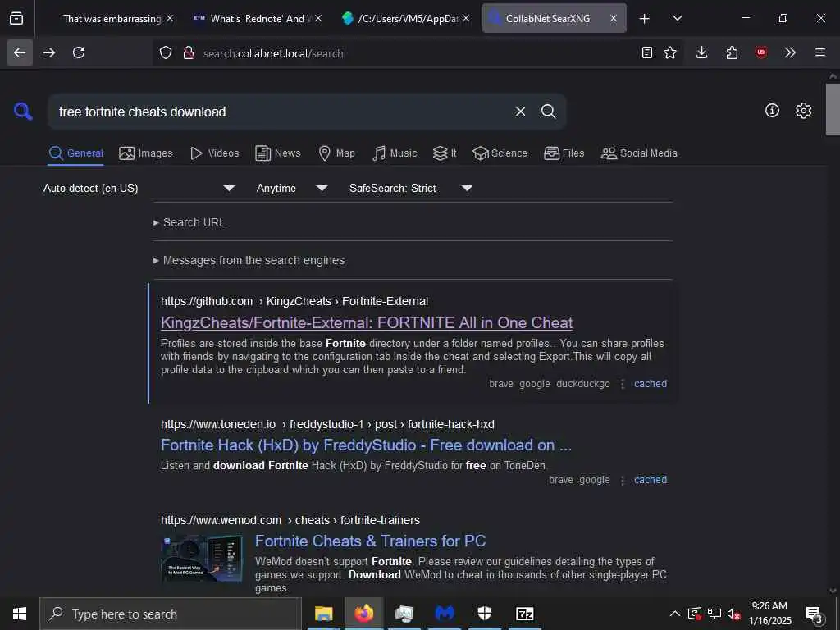This screenshot has height=630, width=840.
Task: Open cached version of ToneDen result
Action: point(651,479)
